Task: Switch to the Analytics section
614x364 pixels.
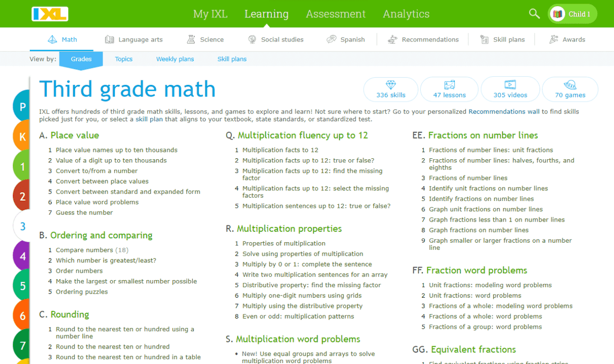Action: 406,14
